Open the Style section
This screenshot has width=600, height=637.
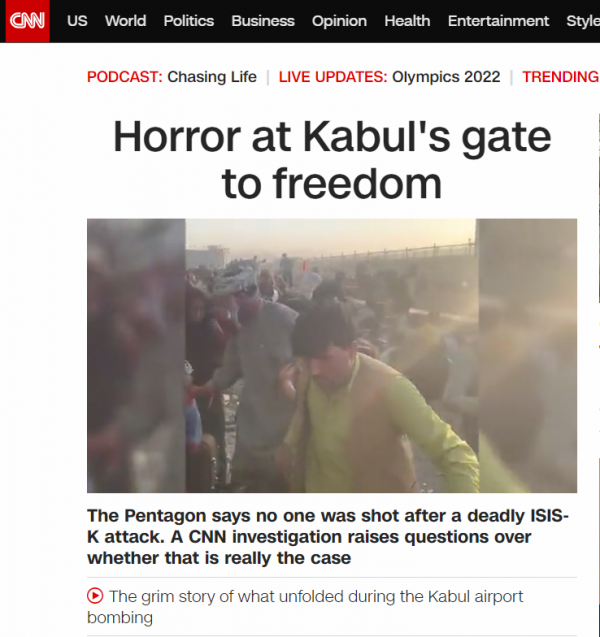tap(583, 21)
